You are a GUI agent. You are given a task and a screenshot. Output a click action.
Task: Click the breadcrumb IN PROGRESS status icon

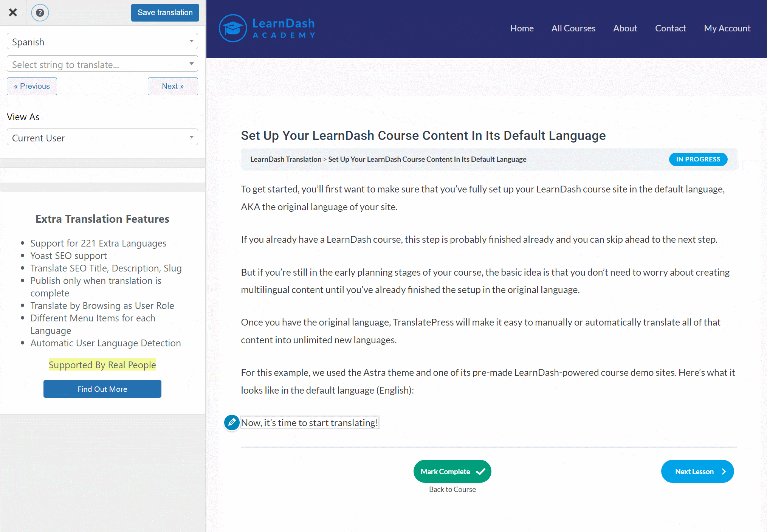698,158
